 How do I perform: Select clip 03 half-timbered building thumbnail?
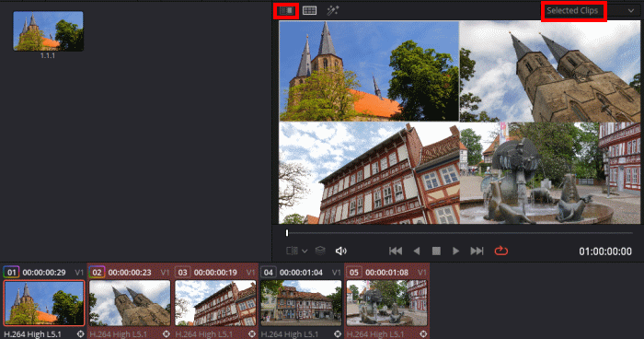215,303
